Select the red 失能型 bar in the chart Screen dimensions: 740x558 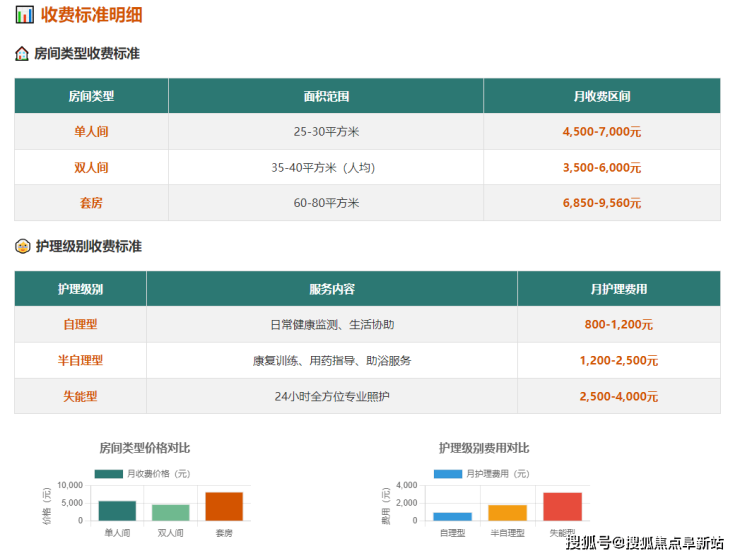[562, 506]
